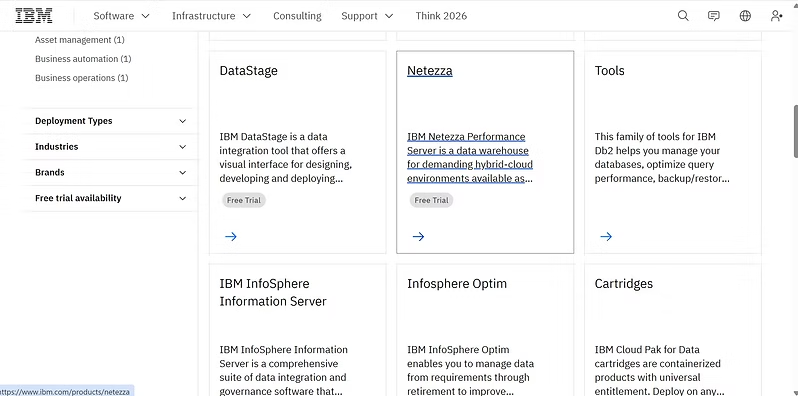Open the Cartridges card title
The height and width of the screenshot is (396, 798).
tap(623, 284)
